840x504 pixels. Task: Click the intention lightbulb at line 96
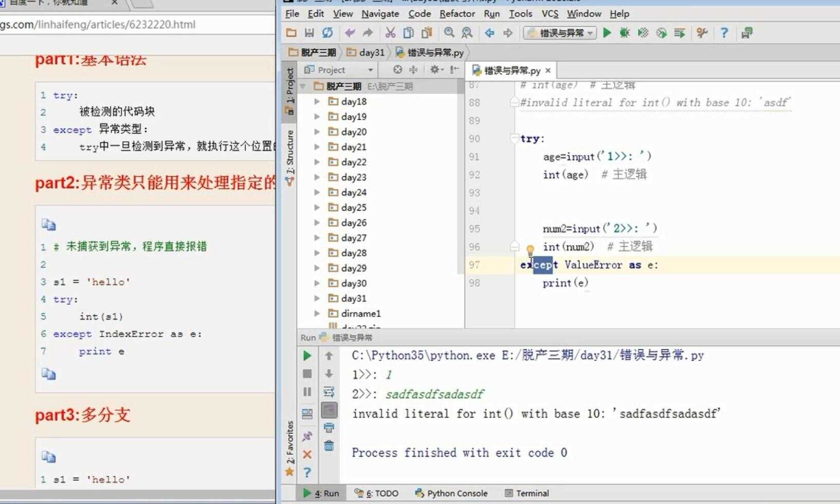tap(530, 250)
